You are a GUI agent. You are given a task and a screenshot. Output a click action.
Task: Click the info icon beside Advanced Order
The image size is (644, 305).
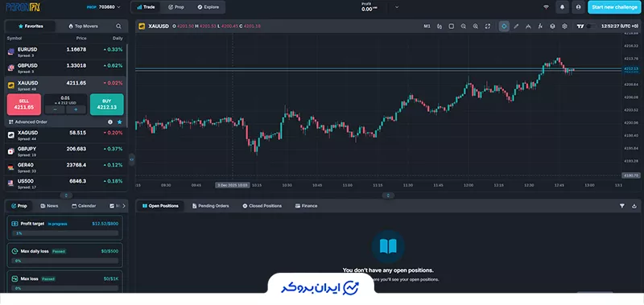tap(110, 122)
